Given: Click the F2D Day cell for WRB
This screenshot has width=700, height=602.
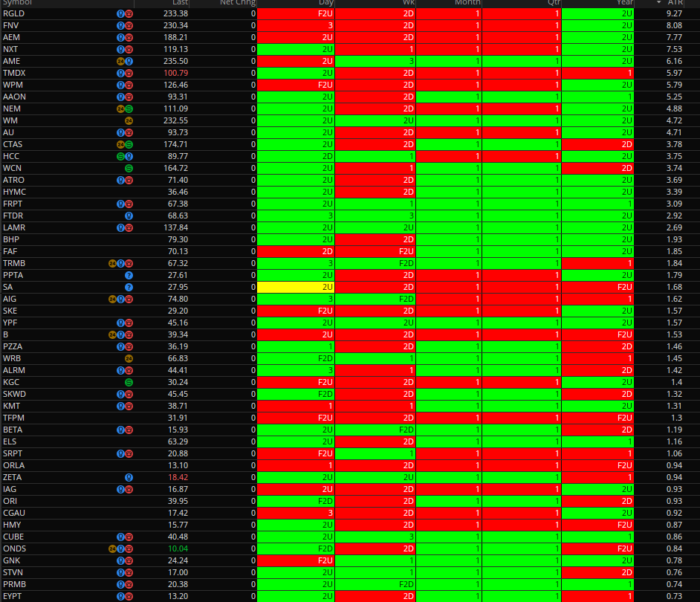Looking at the screenshot, I should pos(296,359).
